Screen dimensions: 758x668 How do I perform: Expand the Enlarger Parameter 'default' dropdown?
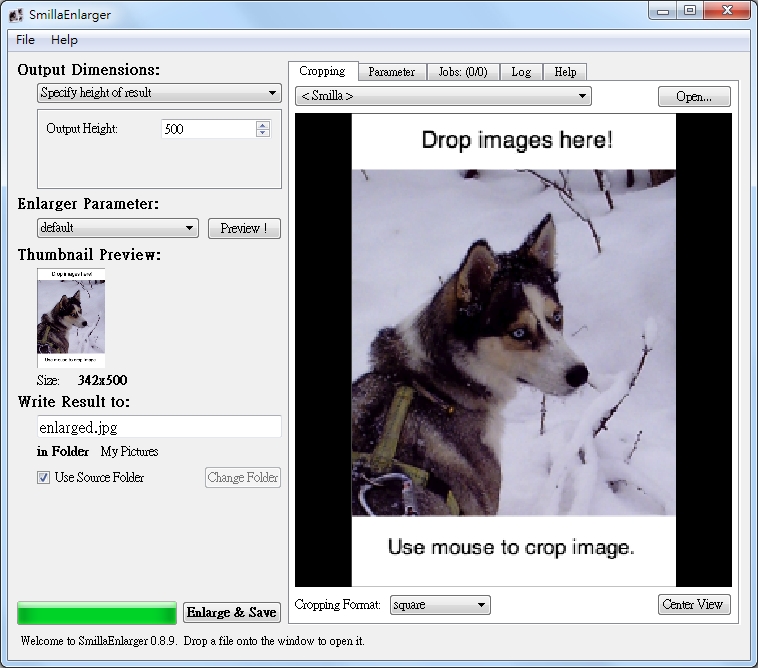pyautogui.click(x=118, y=228)
